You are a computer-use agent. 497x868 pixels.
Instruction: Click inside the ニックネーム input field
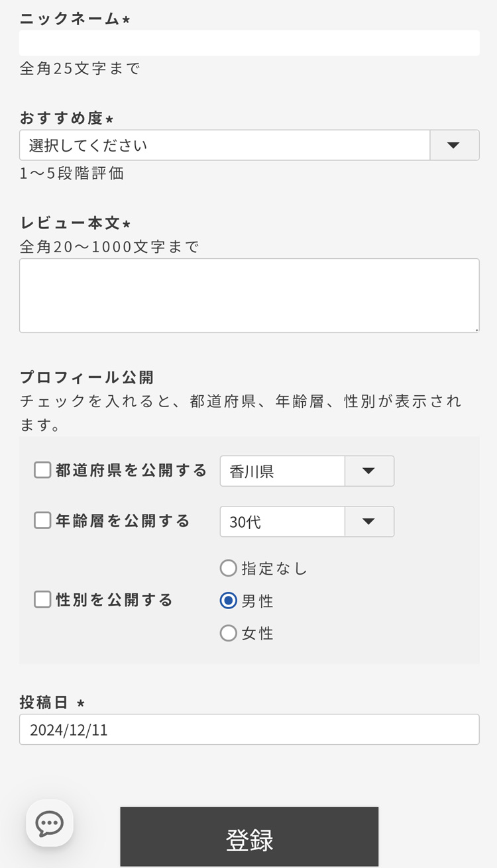click(248, 42)
